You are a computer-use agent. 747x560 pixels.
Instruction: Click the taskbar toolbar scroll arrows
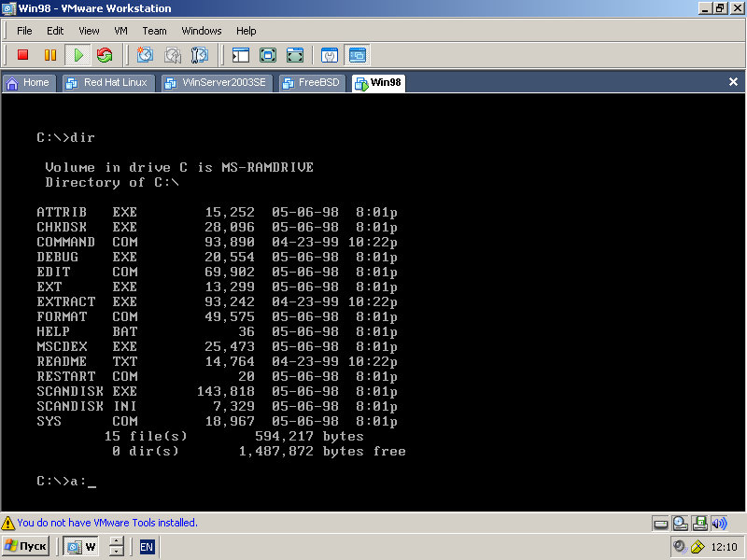tap(116, 546)
